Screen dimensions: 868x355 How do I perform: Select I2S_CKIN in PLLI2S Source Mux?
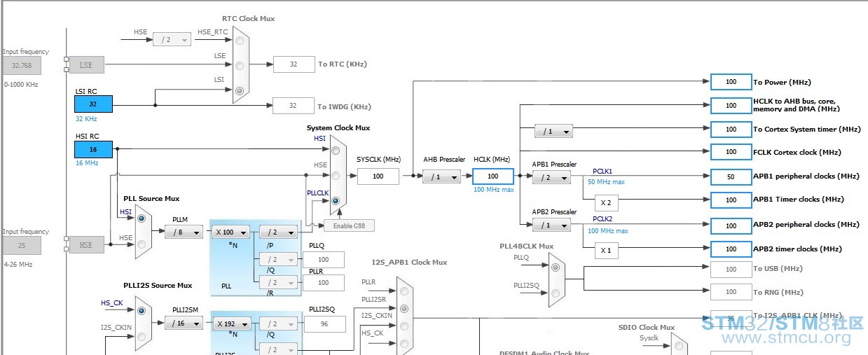142,336
